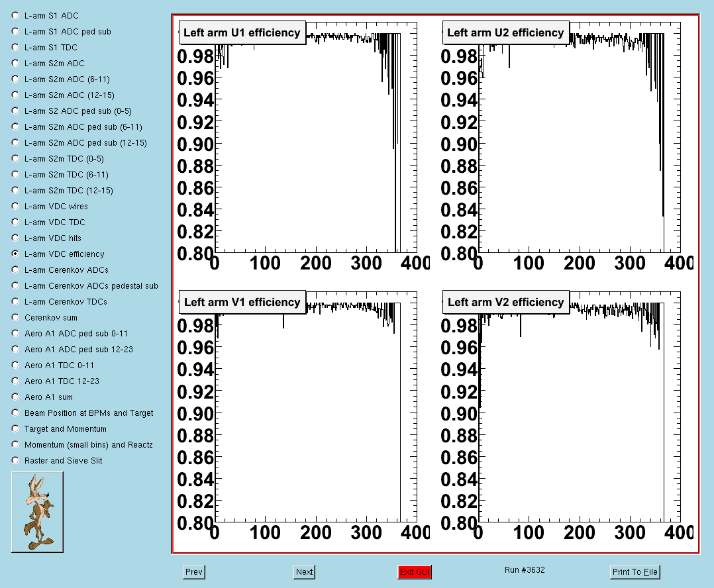Choose L-arm S2m TDC (0-5) option

click(x=15, y=159)
